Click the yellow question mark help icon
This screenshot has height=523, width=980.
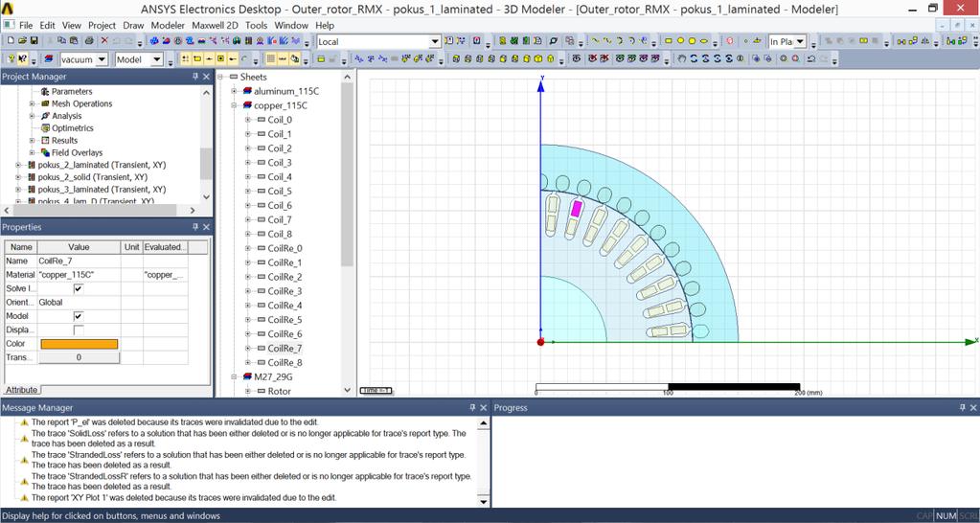click(11, 59)
